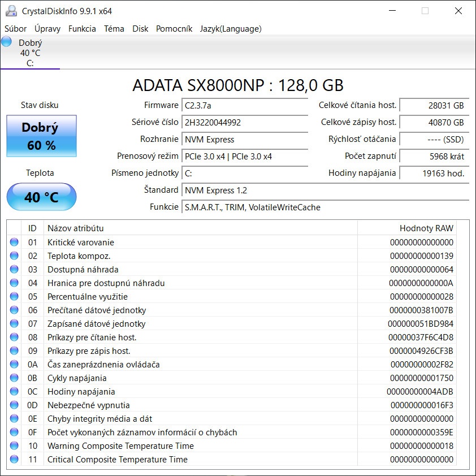Click the status orb for Critical Composite Temperature Time
This screenshot has height=476, width=476.
click(x=14, y=459)
